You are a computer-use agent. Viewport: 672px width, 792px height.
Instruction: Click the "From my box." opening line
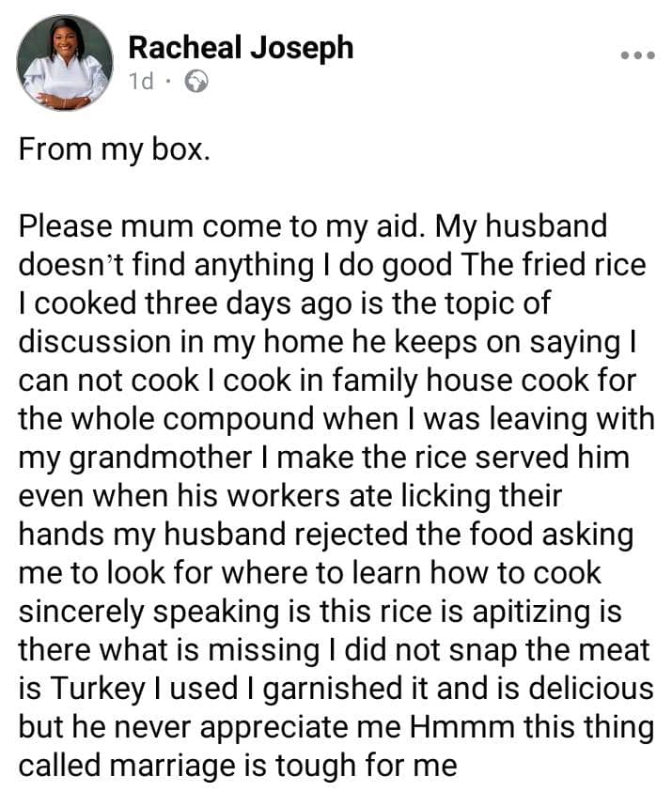pos(113,150)
